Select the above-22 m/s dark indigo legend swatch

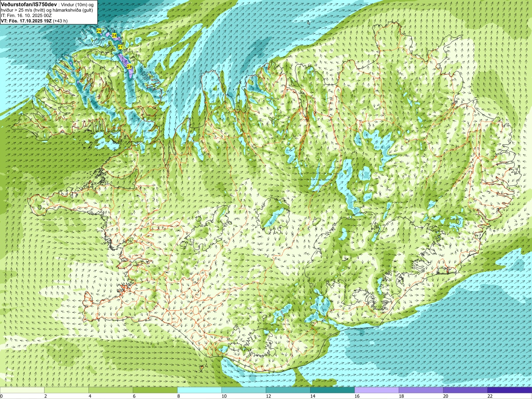tap(510, 390)
